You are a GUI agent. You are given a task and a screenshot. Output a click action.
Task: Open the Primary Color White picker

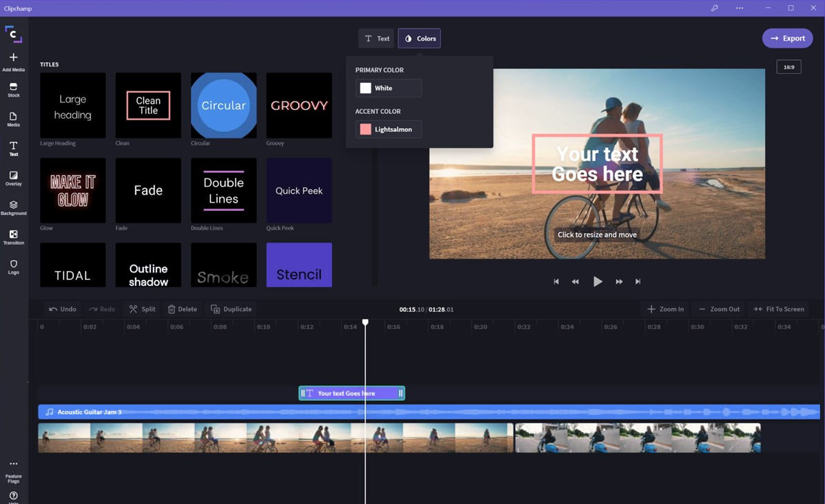pos(388,88)
